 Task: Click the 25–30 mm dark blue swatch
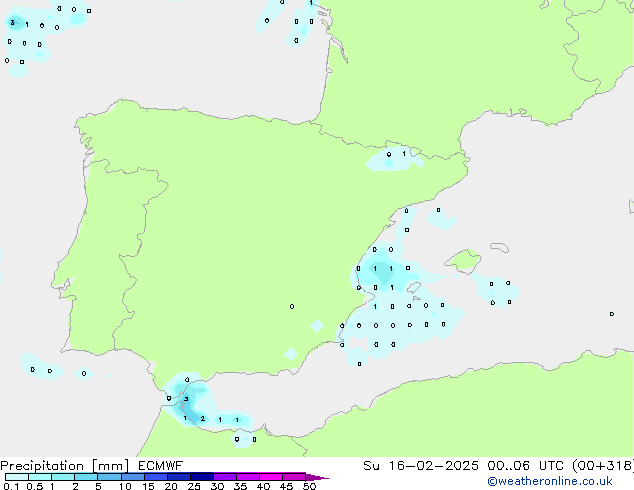(201, 477)
